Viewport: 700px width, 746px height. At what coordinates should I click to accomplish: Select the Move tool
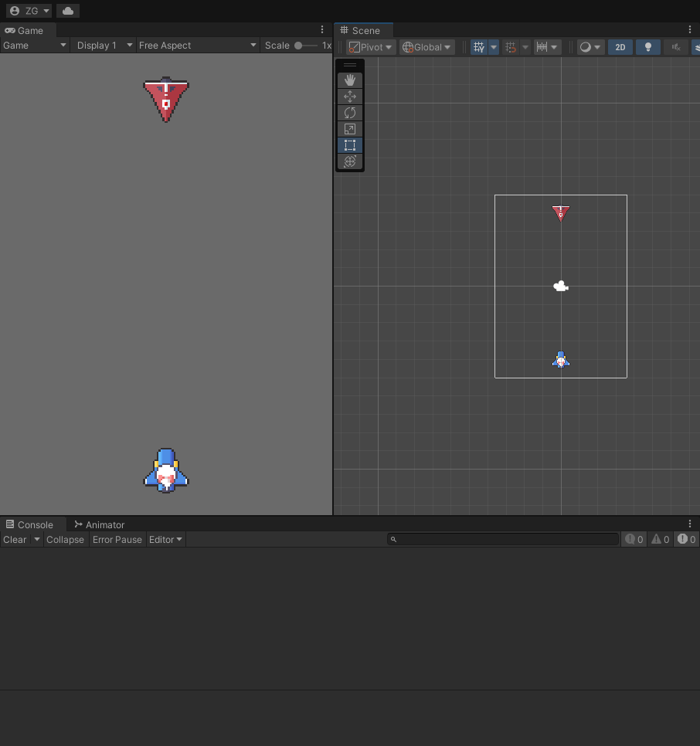pyautogui.click(x=350, y=97)
